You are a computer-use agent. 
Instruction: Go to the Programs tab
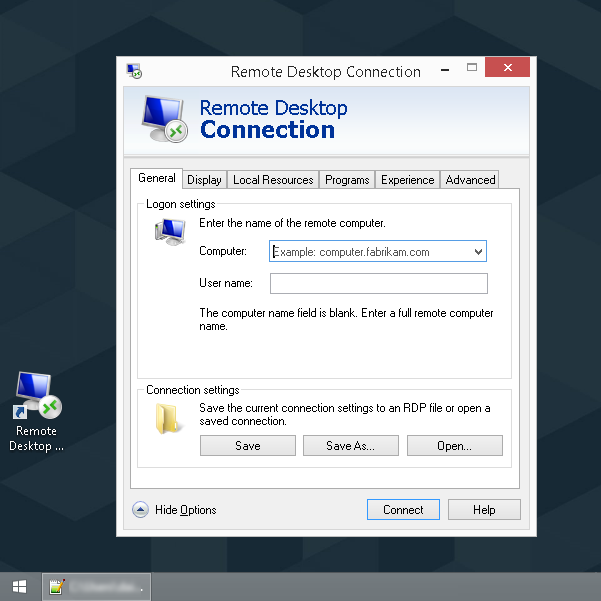[347, 180]
